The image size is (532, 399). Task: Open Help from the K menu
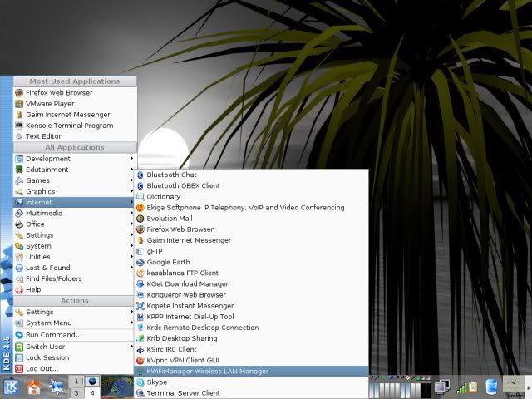pos(74,289)
